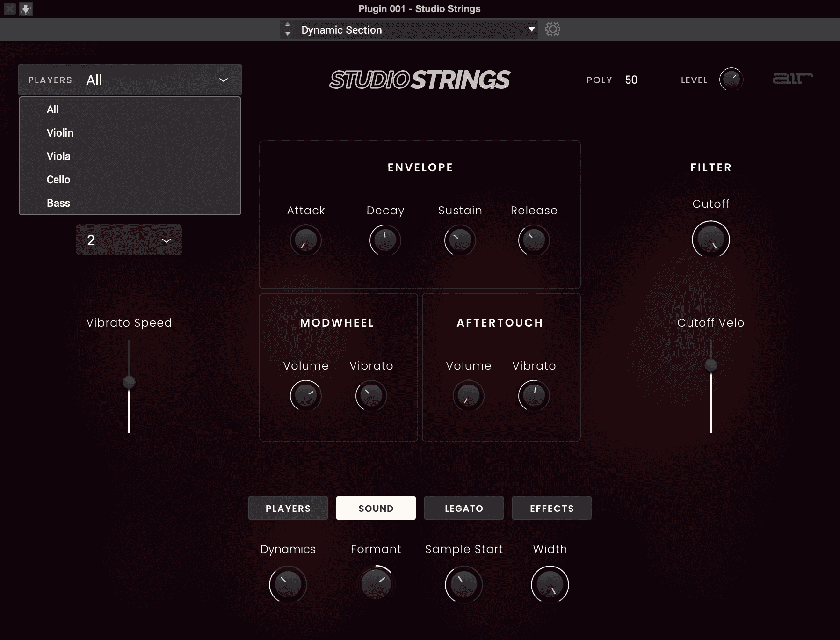Click the download arrow icon in title bar
Image resolution: width=840 pixels, height=640 pixels.
coord(26,8)
